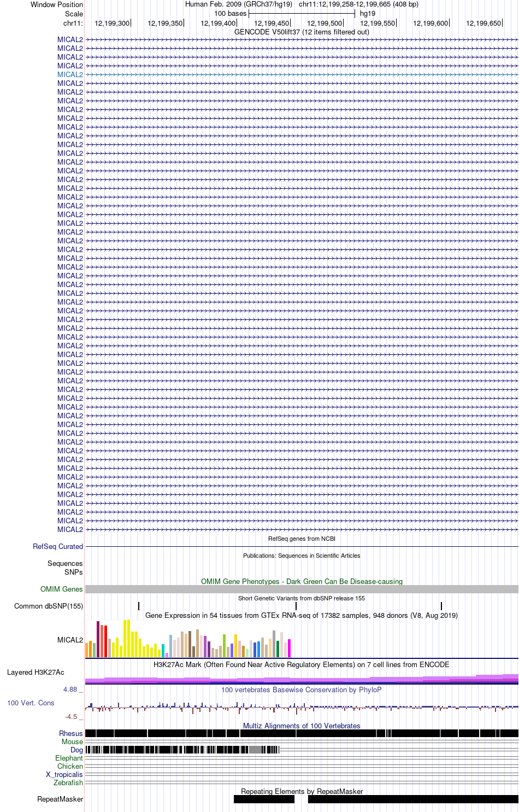This screenshot has height=812, width=519.
Task: Open the RefSeq Curated track label
Action: click(58, 547)
